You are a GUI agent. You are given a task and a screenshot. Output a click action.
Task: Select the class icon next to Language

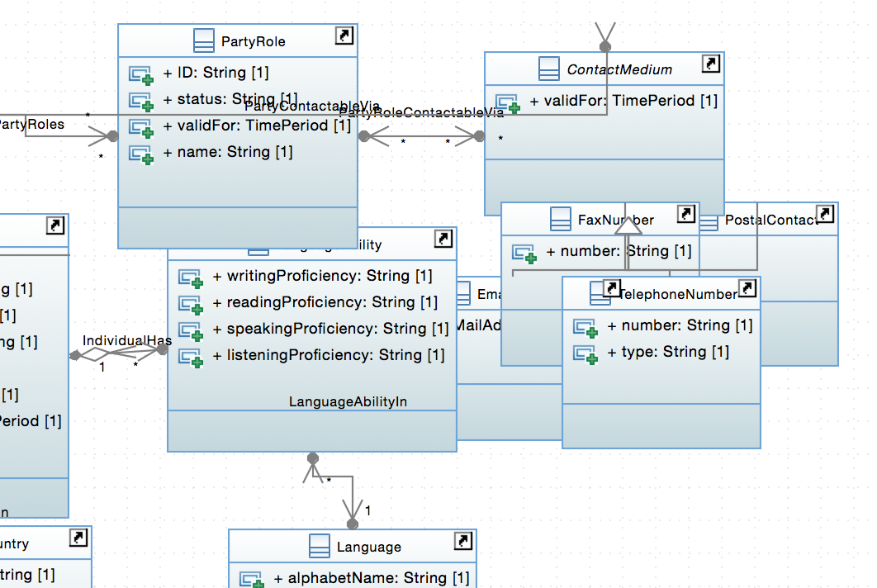pos(319,547)
